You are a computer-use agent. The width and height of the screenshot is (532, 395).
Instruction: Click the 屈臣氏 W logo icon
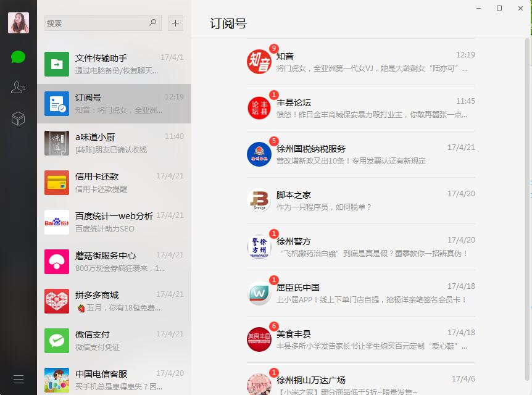pos(259,293)
